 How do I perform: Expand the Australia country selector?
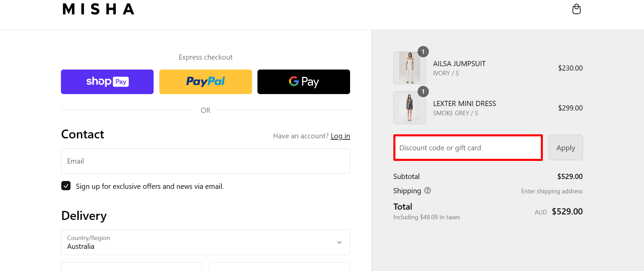(x=205, y=242)
